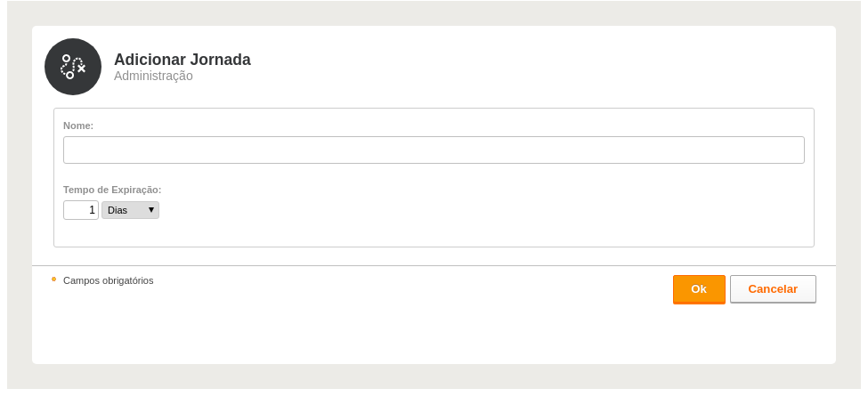Image resolution: width=868 pixels, height=397 pixels.
Task: Click the white x mark inside journey icon
Action: click(81, 69)
